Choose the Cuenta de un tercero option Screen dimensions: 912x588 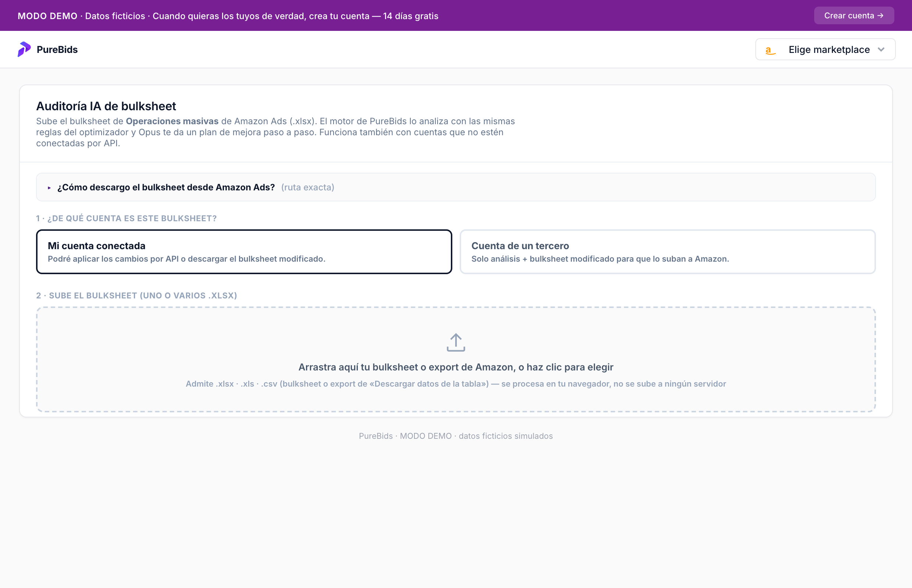click(667, 252)
